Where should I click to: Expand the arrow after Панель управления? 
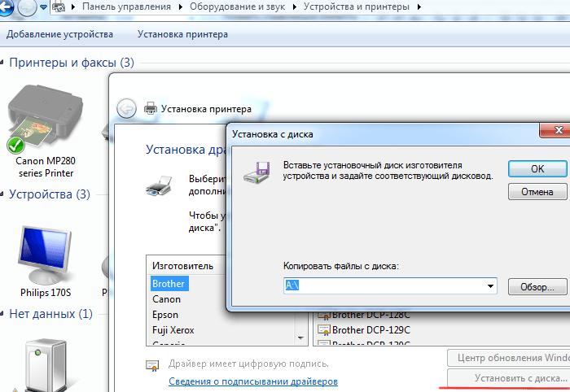(x=180, y=7)
